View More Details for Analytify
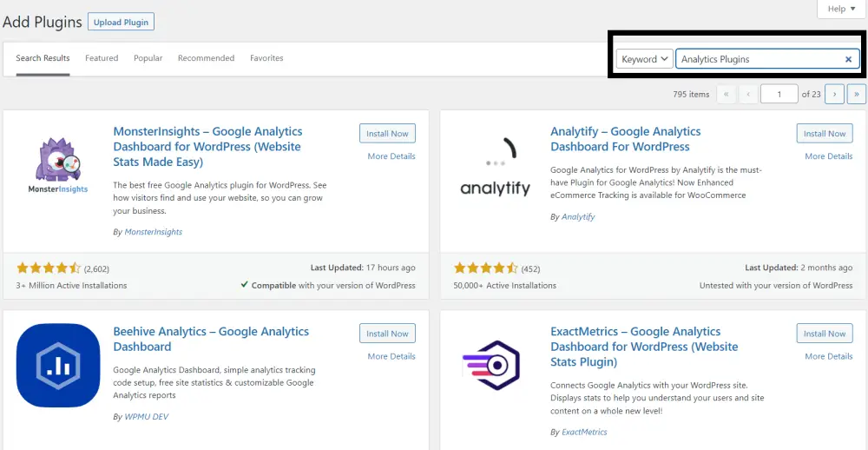Viewport: 868px width, 450px height. click(829, 156)
